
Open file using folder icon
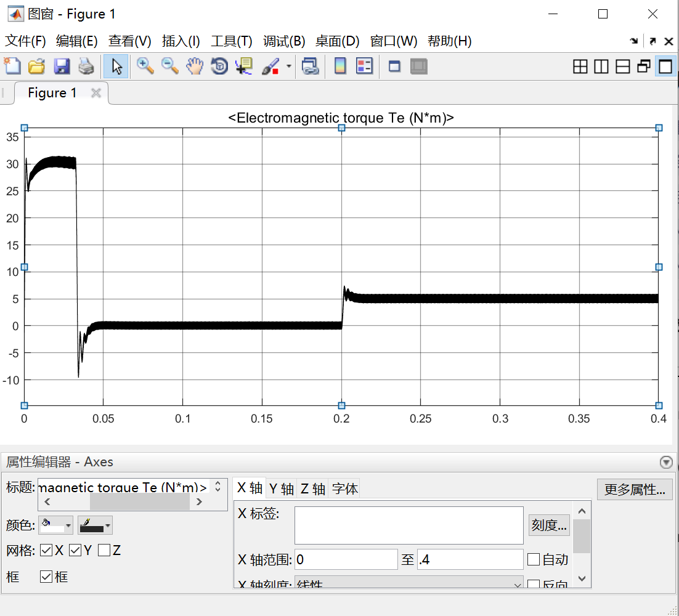pos(37,67)
